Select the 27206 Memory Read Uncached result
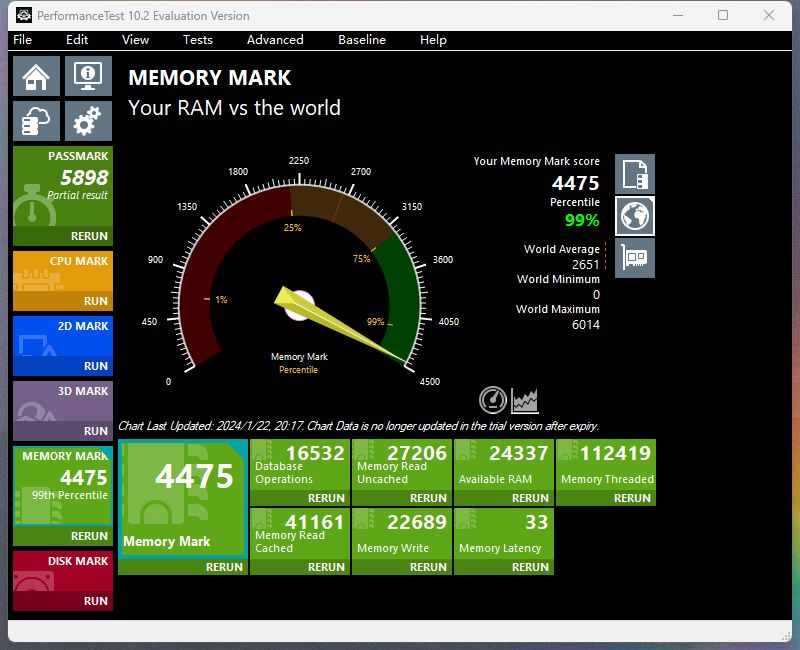The height and width of the screenshot is (650, 800). [x=402, y=465]
